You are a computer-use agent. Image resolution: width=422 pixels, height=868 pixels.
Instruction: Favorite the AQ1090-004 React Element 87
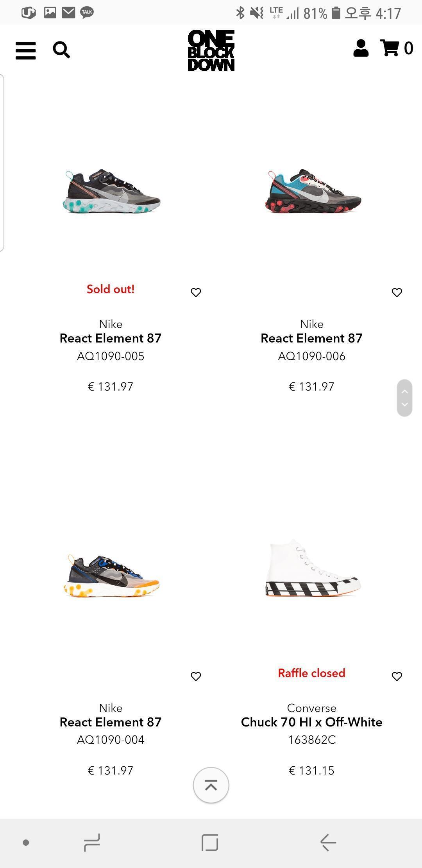pos(196,676)
